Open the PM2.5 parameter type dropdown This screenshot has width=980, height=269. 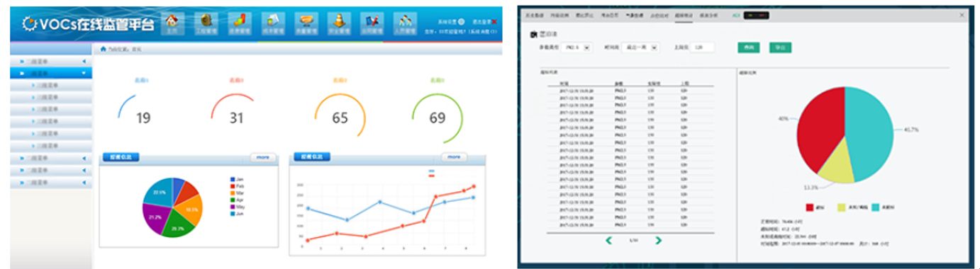click(x=577, y=47)
